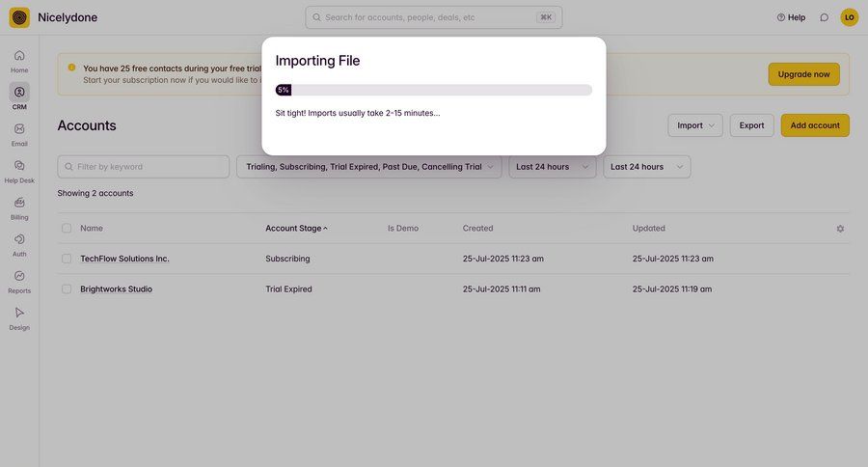This screenshot has width=868, height=467.
Task: Click the Created column header
Action: pyautogui.click(x=477, y=229)
